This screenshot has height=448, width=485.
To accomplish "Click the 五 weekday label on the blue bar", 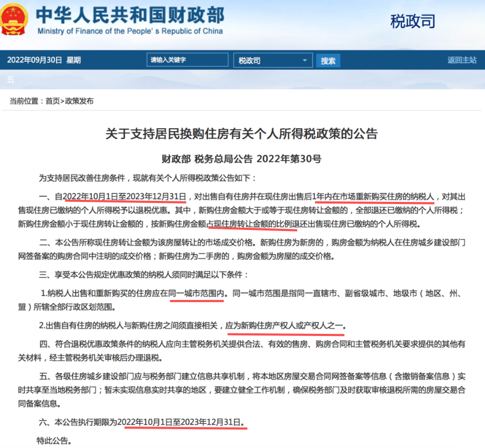I will click(x=10, y=79).
